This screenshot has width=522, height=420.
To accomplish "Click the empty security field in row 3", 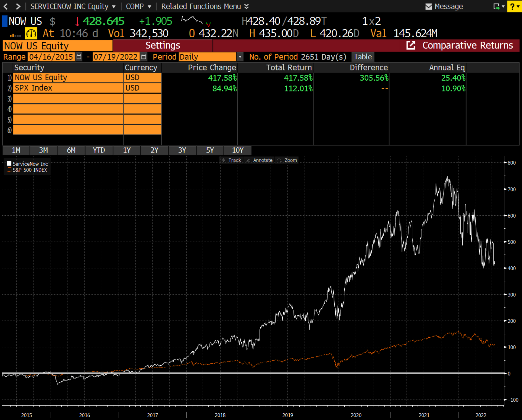I will pyautogui.click(x=68, y=99).
